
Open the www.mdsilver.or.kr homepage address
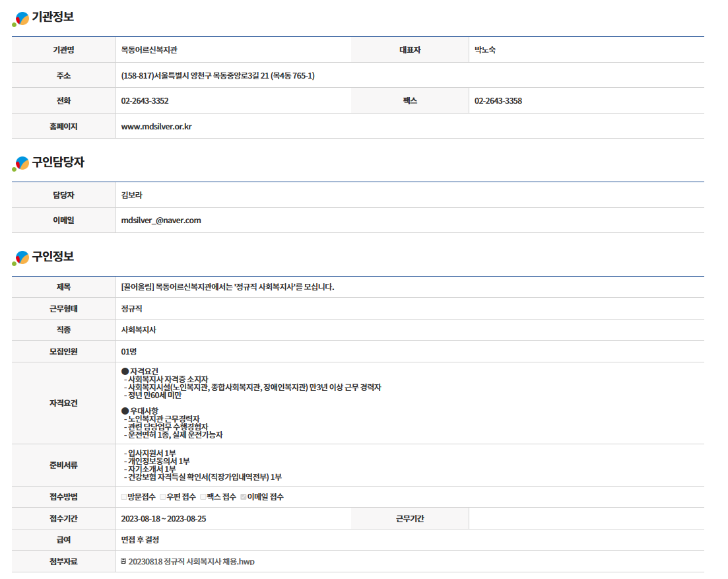pos(156,126)
